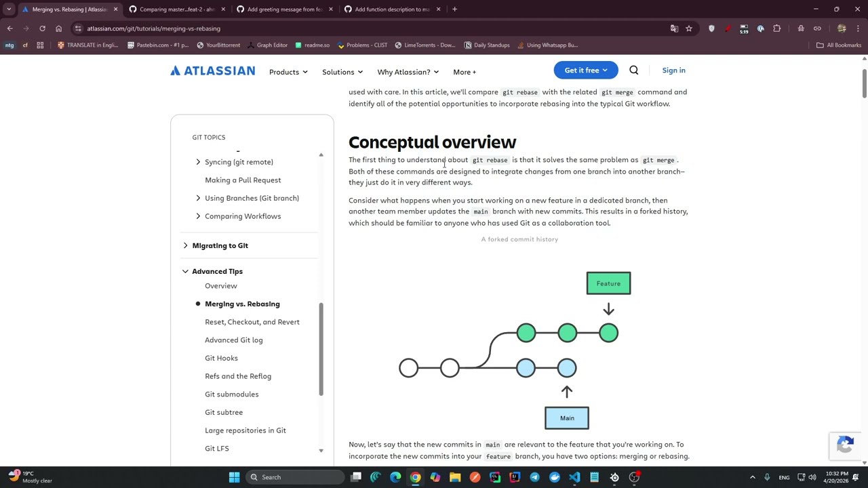Switch to Add greeting message tab
This screenshot has height=488, width=868.
click(285, 9)
